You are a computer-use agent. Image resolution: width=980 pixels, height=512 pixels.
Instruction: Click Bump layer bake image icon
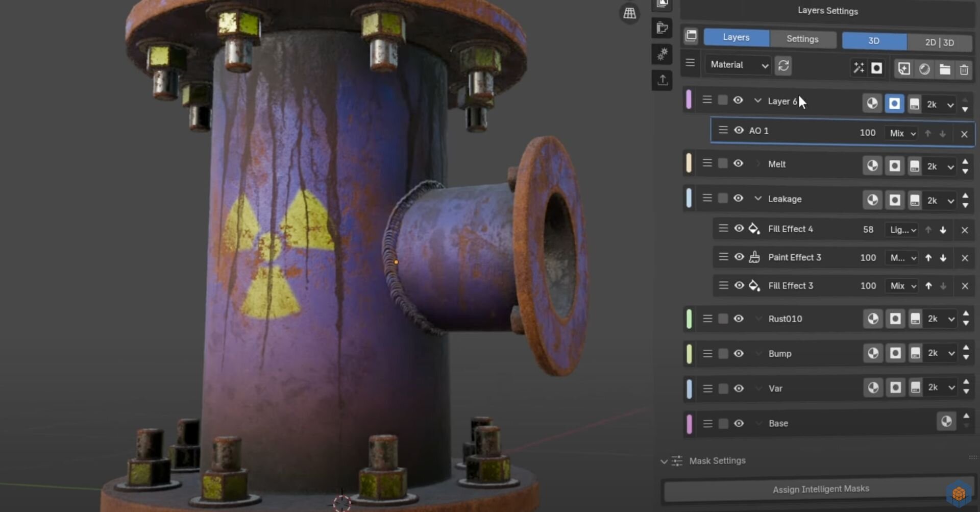tap(915, 353)
